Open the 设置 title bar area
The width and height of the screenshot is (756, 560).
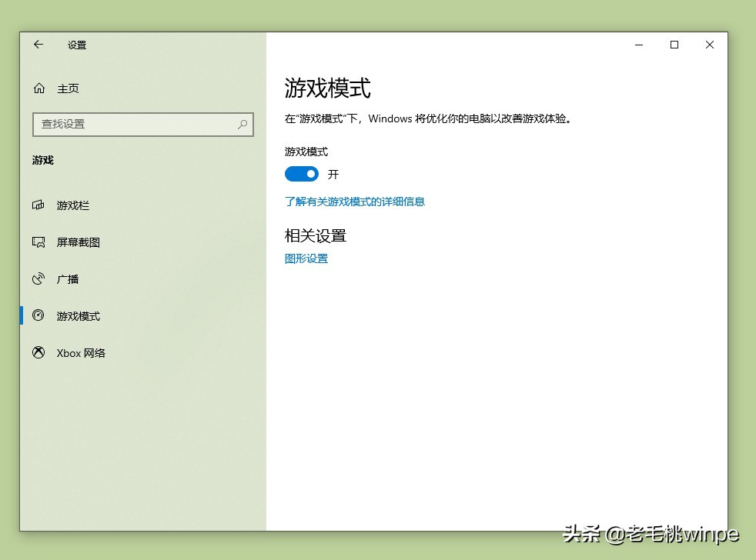(76, 45)
